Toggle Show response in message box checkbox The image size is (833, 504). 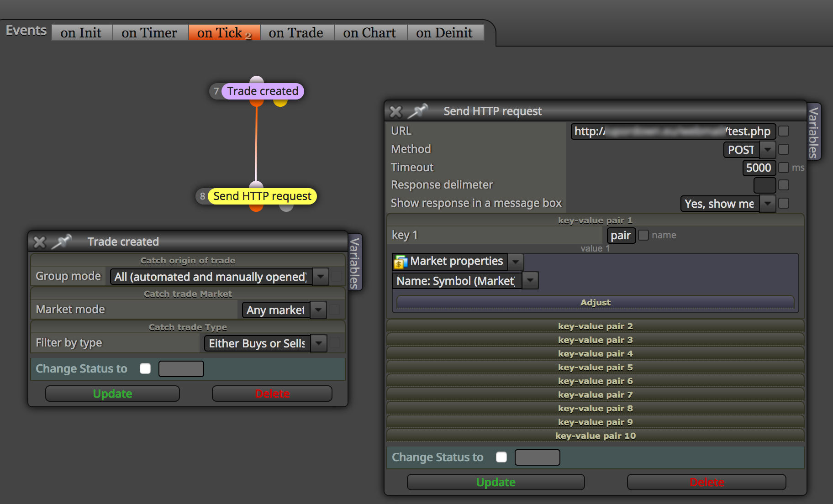[x=784, y=203]
